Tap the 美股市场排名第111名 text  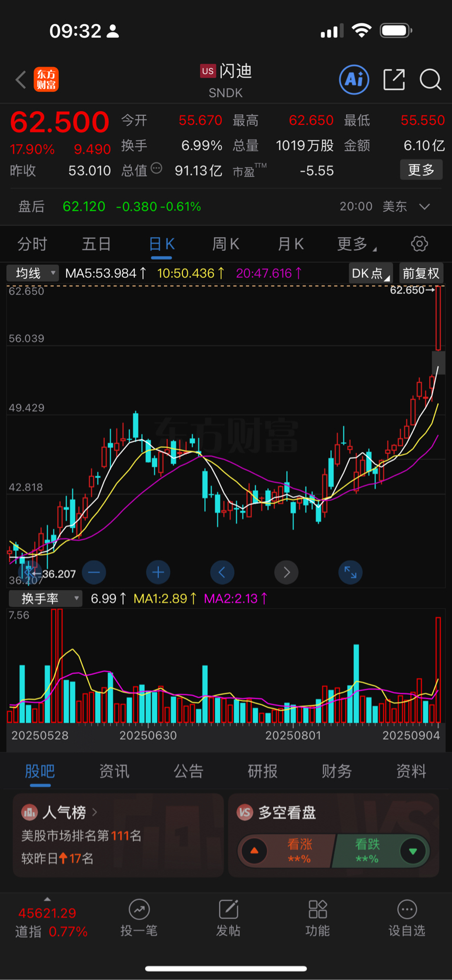(x=81, y=836)
